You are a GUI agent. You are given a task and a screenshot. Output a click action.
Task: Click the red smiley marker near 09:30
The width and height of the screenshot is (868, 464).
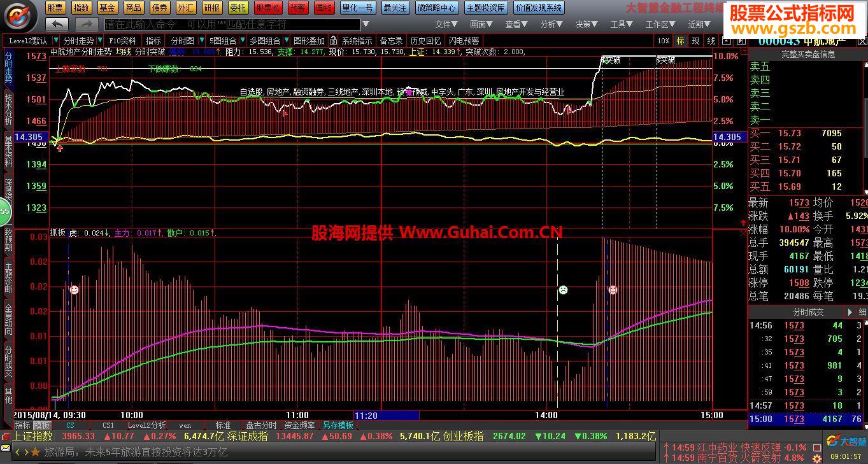coord(74,290)
